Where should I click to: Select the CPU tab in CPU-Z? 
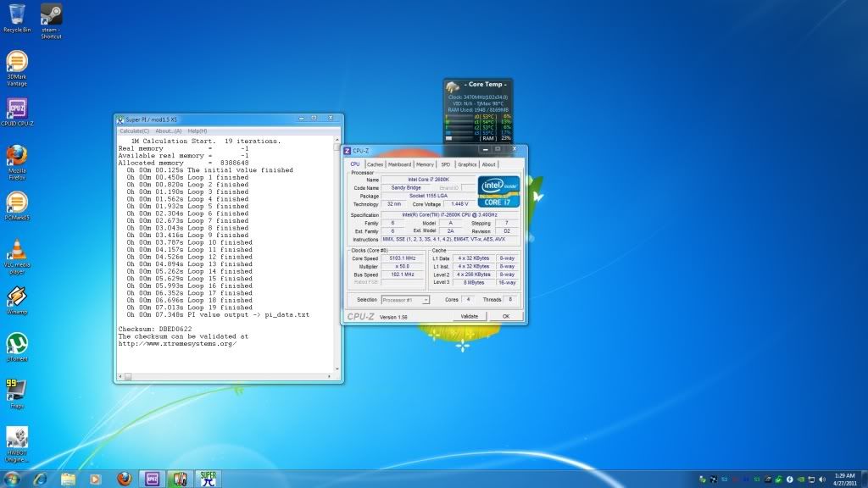pyautogui.click(x=355, y=164)
